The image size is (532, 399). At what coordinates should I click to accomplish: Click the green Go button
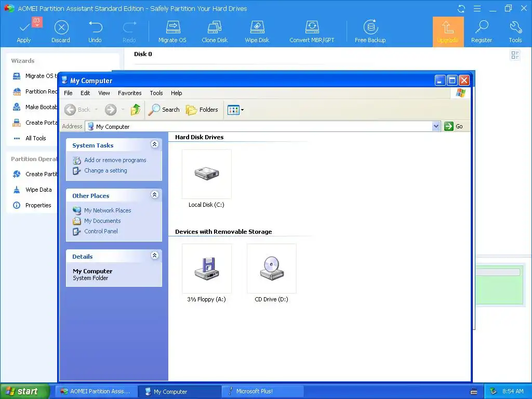(454, 127)
